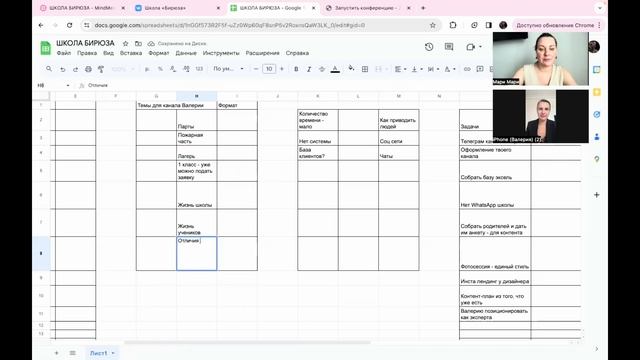
Task: Expand the Meet call dropdown arrow
Action: pyautogui.click(x=480, y=47)
